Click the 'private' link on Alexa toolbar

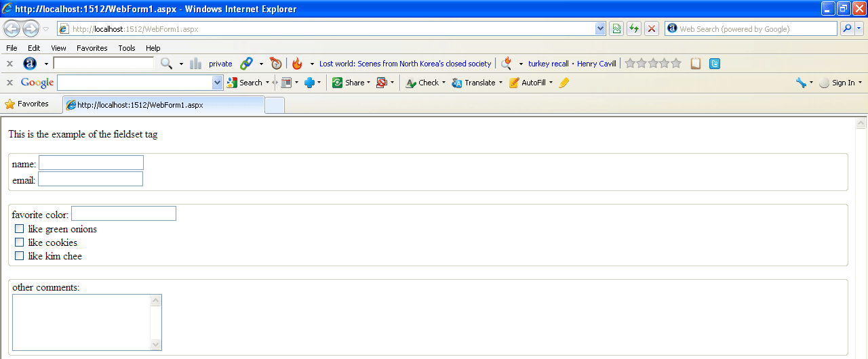click(220, 64)
